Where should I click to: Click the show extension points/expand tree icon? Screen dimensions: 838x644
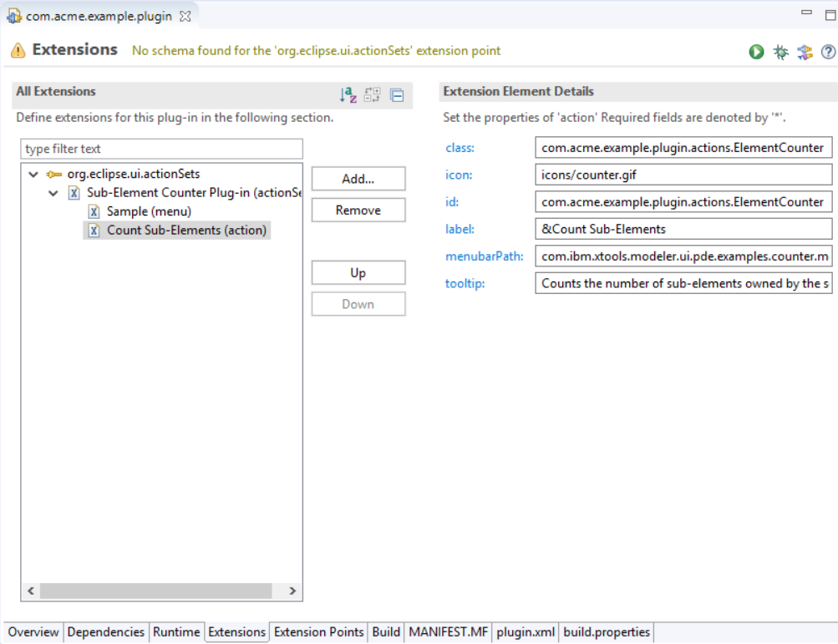[x=372, y=95]
